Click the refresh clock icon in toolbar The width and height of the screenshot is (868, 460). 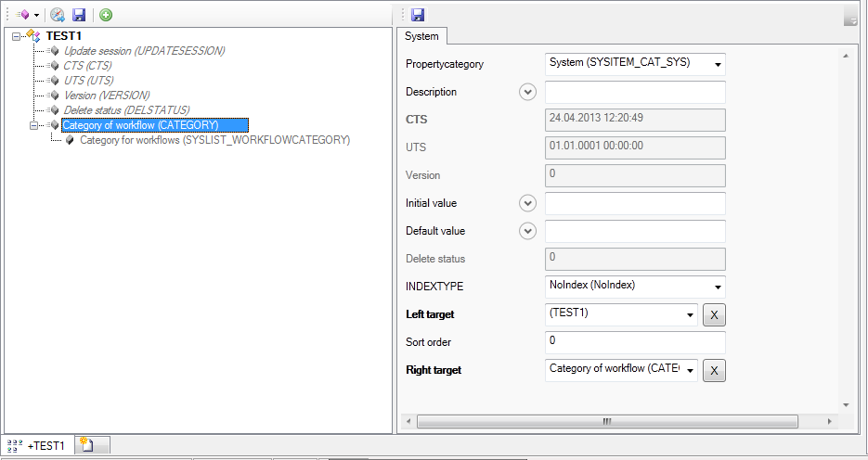click(58, 15)
